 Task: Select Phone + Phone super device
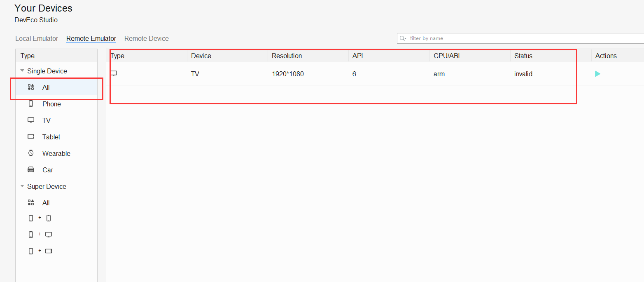[40, 218]
